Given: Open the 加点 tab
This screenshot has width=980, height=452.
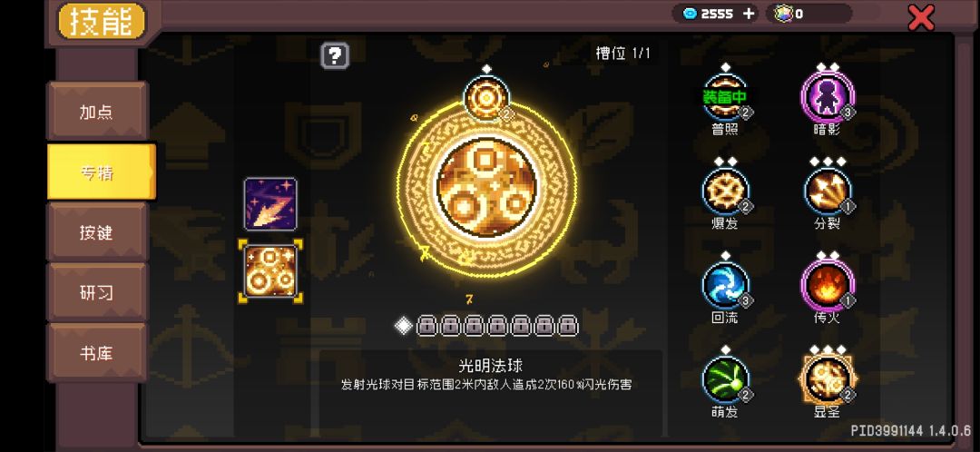Looking at the screenshot, I should coord(97,112).
